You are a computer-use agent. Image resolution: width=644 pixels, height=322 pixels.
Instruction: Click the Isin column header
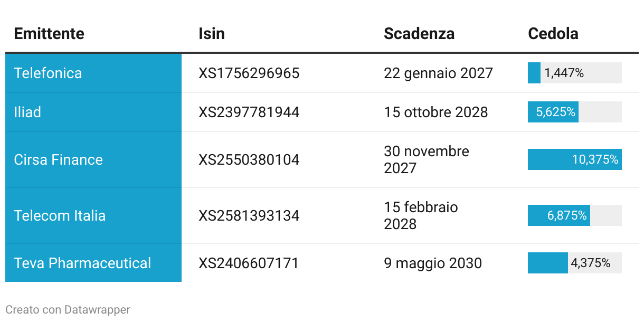212,34
